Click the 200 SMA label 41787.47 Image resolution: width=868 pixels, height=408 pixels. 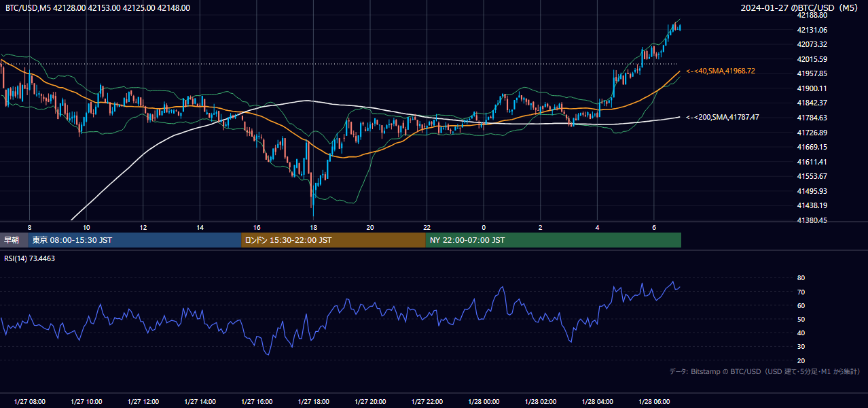tap(723, 117)
